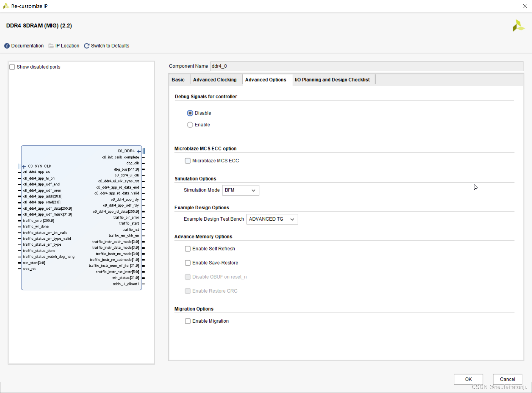Select the dbg_bus[511:0] port

[126, 169]
